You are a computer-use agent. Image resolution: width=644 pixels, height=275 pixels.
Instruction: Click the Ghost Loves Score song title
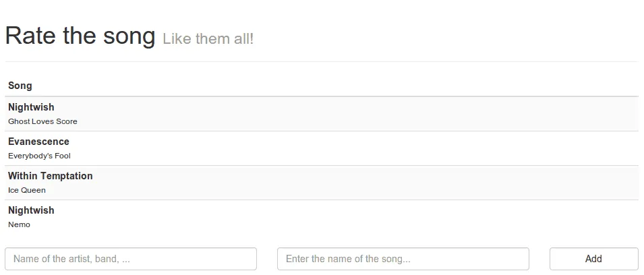click(42, 121)
